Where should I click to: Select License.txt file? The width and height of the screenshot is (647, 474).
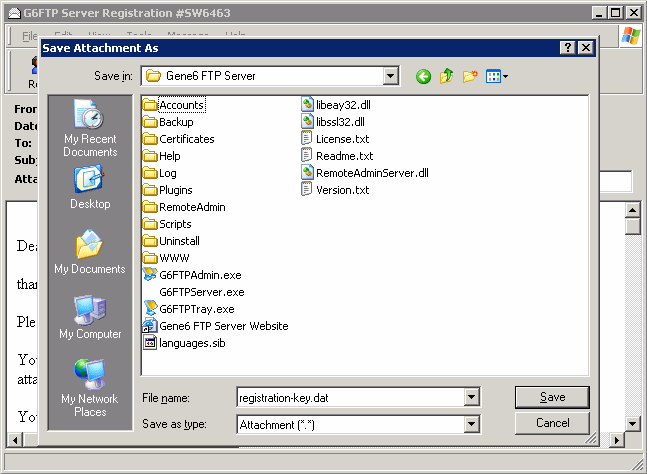pyautogui.click(x=335, y=139)
